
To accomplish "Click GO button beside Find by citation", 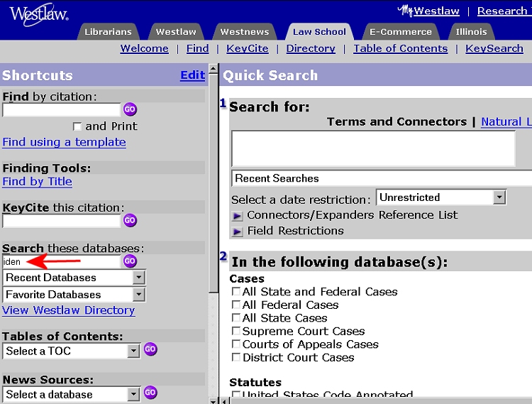I will (x=130, y=109).
